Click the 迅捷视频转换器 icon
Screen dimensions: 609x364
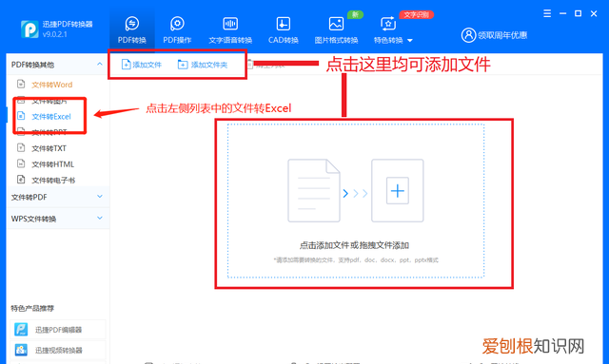21,350
